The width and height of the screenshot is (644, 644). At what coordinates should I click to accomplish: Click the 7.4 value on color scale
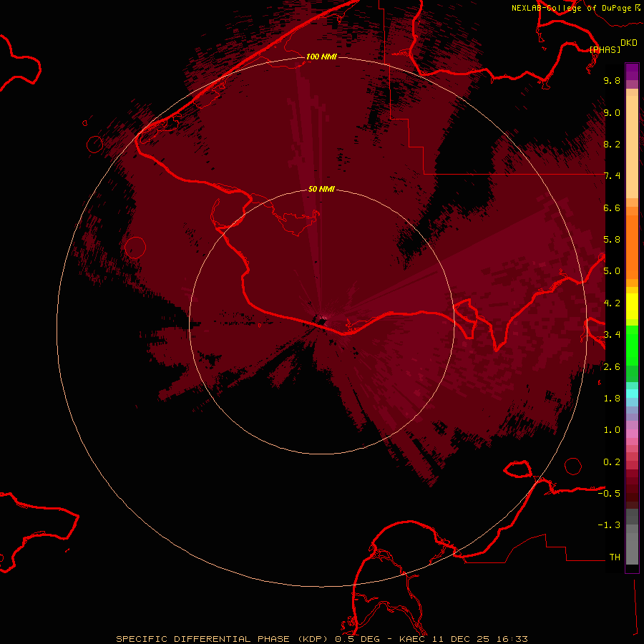tap(612, 176)
